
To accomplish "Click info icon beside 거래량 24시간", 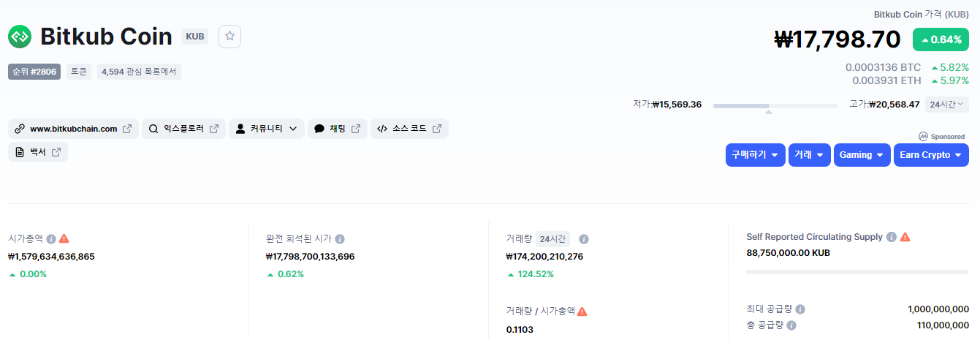I will 584,238.
